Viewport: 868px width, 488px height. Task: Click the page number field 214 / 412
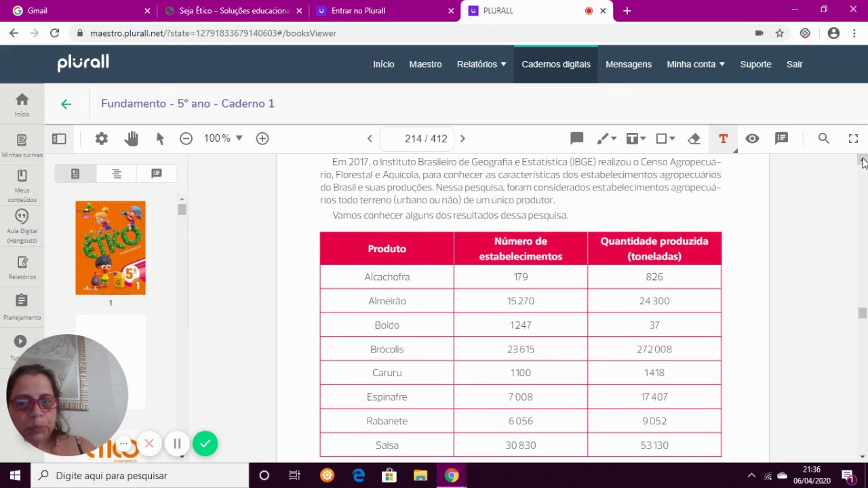coord(416,138)
